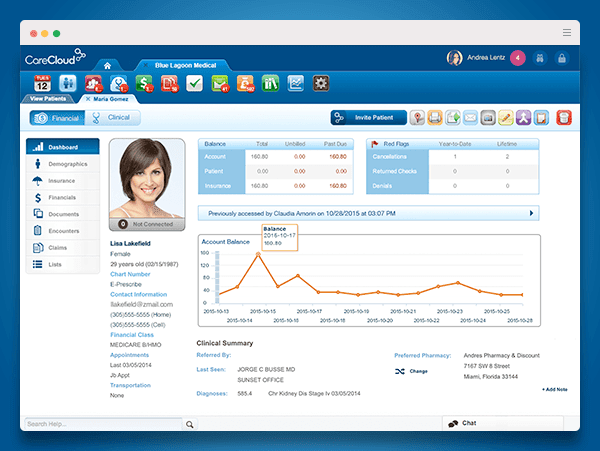The height and width of the screenshot is (451, 600).
Task: Close the Blue Lagoon Medical tab
Action: [x=145, y=65]
